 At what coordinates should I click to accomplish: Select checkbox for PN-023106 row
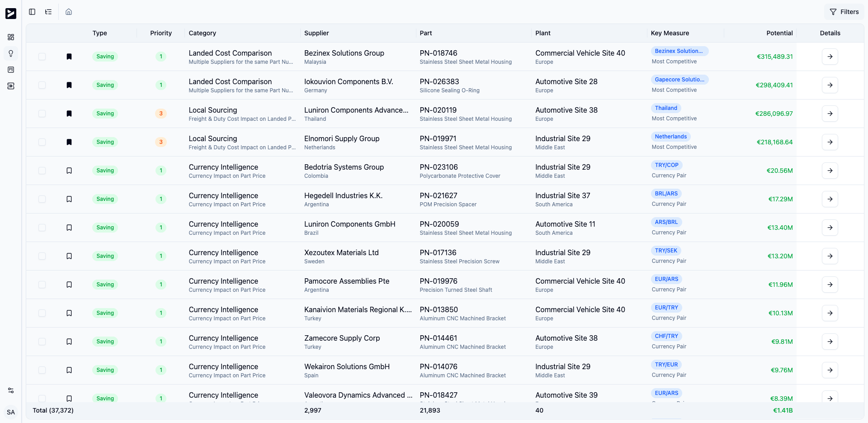tap(42, 171)
